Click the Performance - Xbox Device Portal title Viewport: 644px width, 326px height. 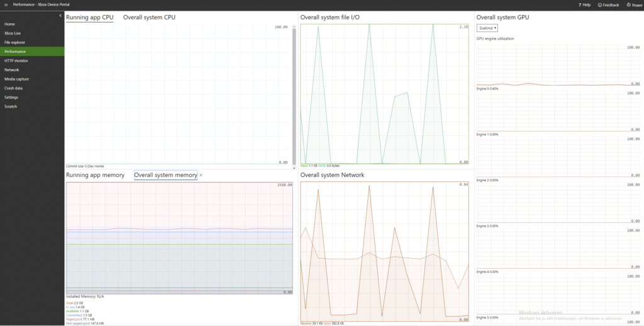(41, 4)
